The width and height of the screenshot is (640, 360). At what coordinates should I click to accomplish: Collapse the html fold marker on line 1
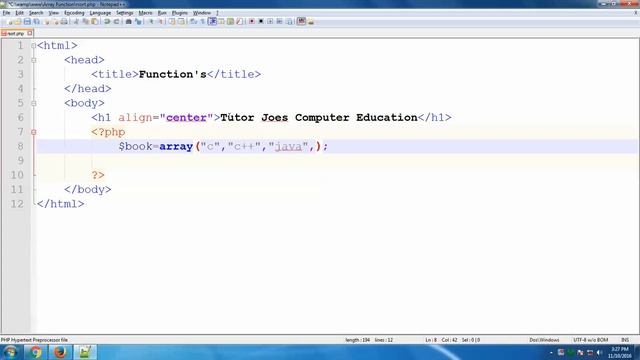33,46
